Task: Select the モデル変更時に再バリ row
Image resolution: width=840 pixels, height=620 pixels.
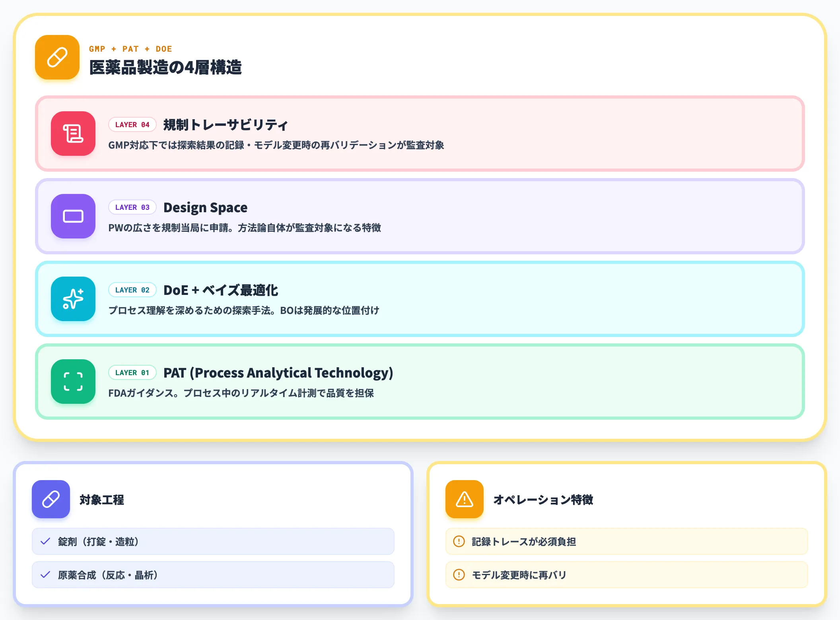Action: pos(627,575)
